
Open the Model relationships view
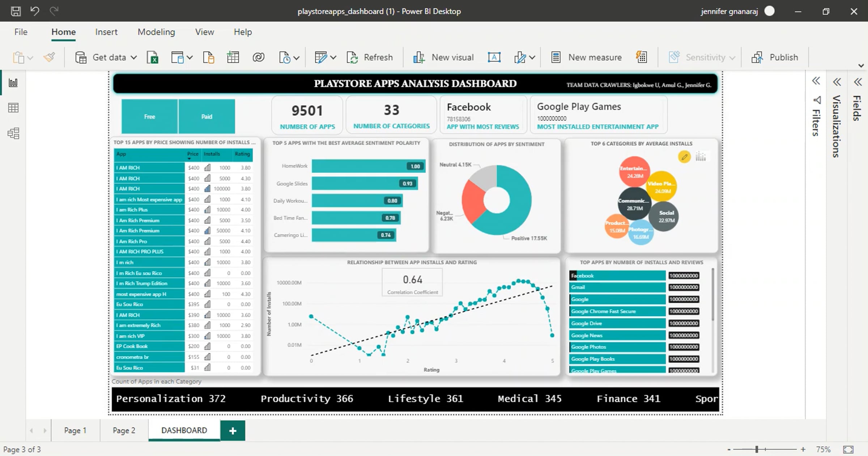pyautogui.click(x=13, y=133)
